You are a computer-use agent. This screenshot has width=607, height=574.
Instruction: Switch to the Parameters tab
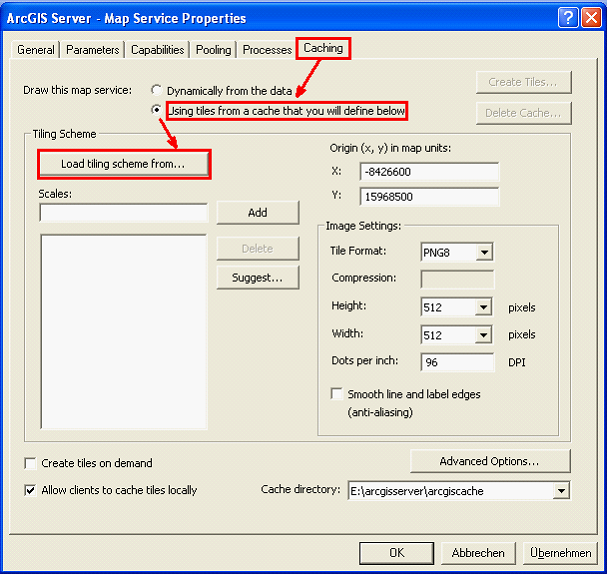tap(93, 50)
